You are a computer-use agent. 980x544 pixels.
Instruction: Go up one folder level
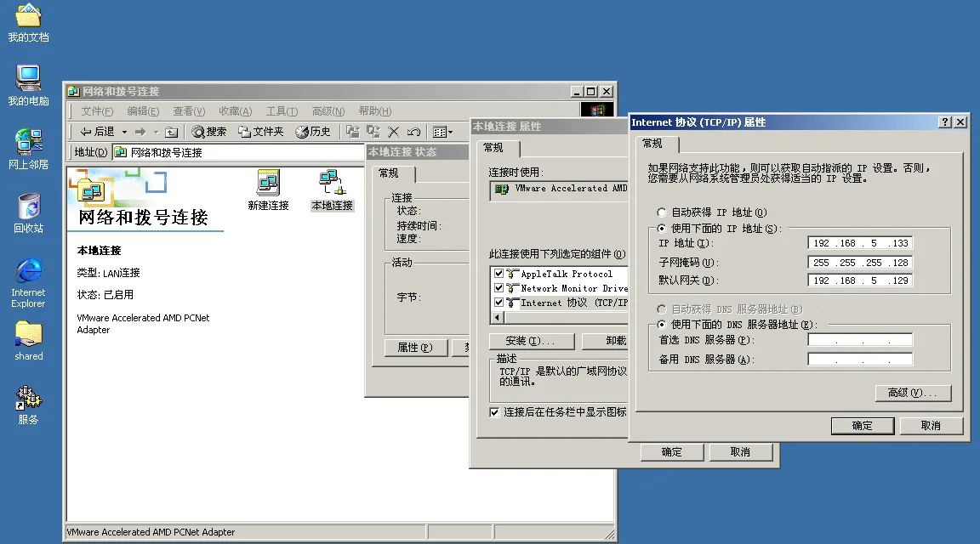[x=171, y=132]
